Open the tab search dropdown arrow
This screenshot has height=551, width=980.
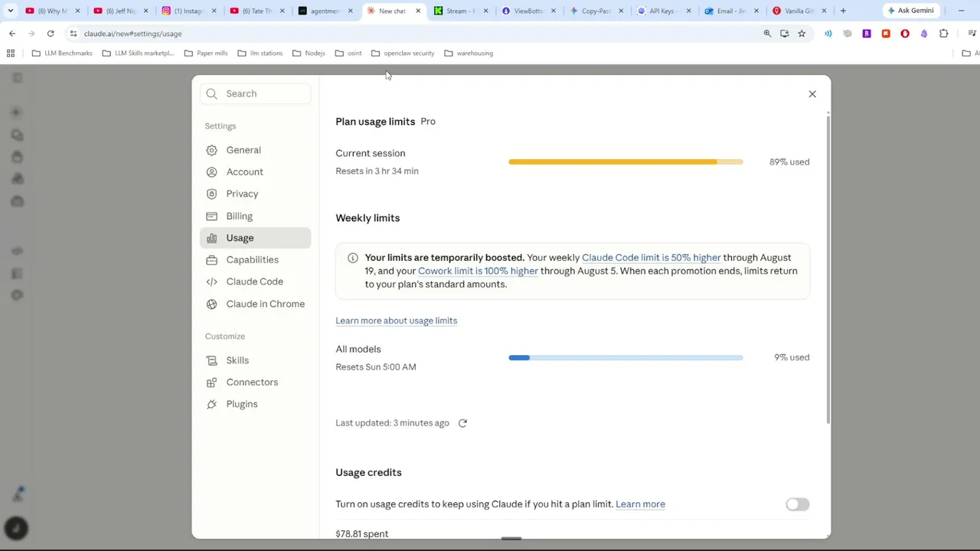10,11
